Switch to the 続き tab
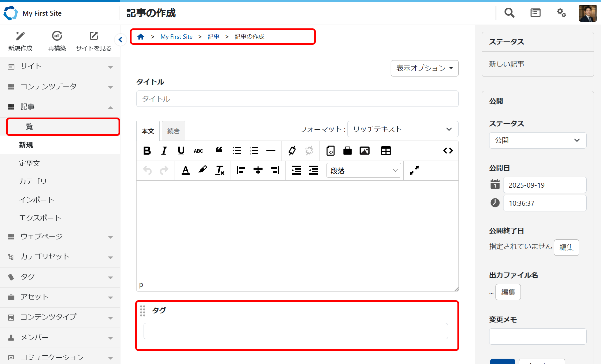The width and height of the screenshot is (601, 364). (173, 131)
